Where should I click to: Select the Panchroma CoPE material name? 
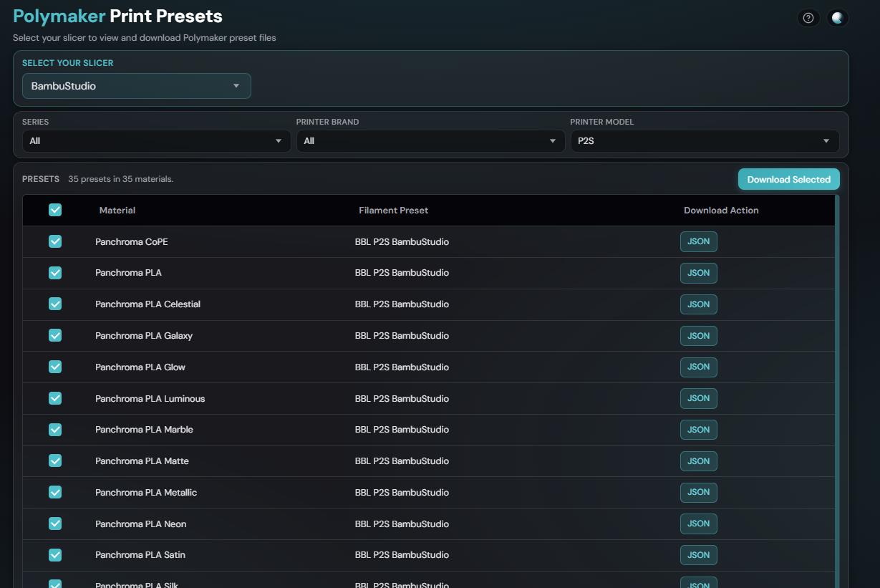point(132,242)
